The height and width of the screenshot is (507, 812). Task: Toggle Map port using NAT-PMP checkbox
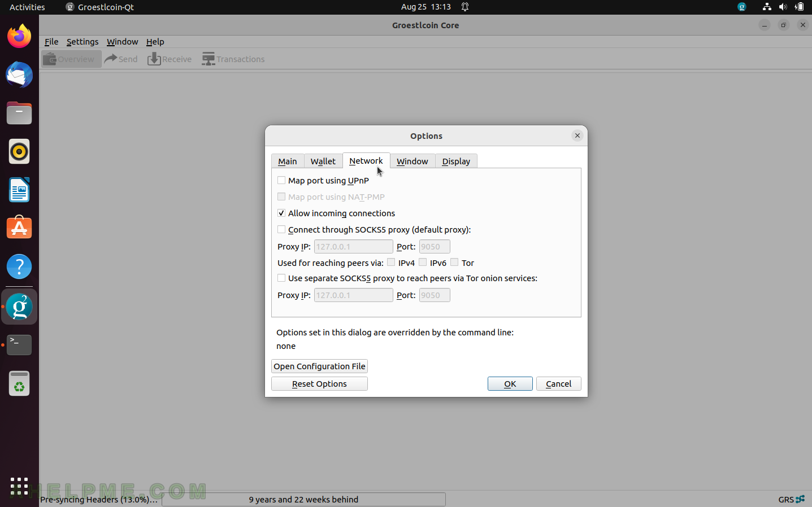point(281,196)
